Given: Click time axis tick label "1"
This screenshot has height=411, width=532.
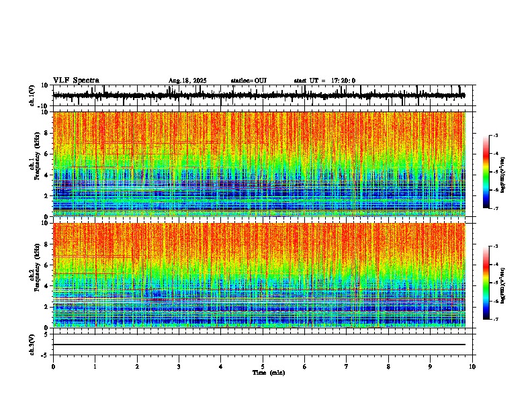Looking at the screenshot, I should tap(95, 367).
